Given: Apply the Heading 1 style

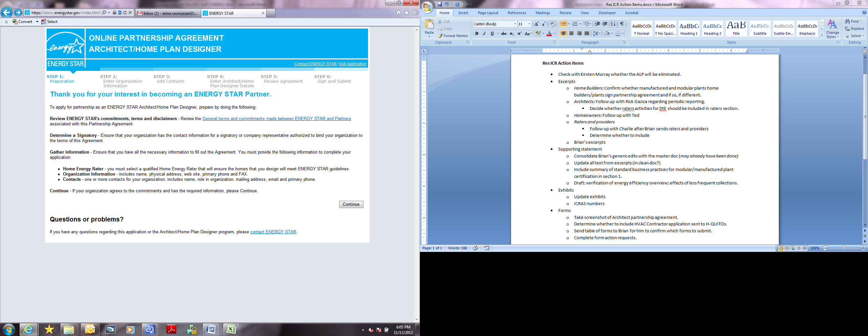Looking at the screenshot, I should point(689,29).
